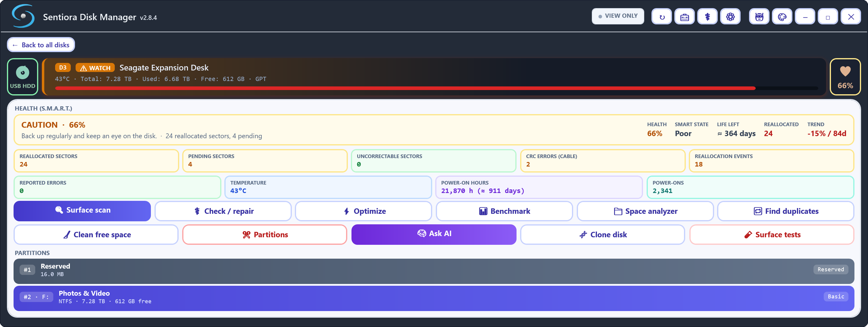Image resolution: width=868 pixels, height=327 pixels.
Task: Click the Reallocation Events 18 card
Action: (772, 160)
